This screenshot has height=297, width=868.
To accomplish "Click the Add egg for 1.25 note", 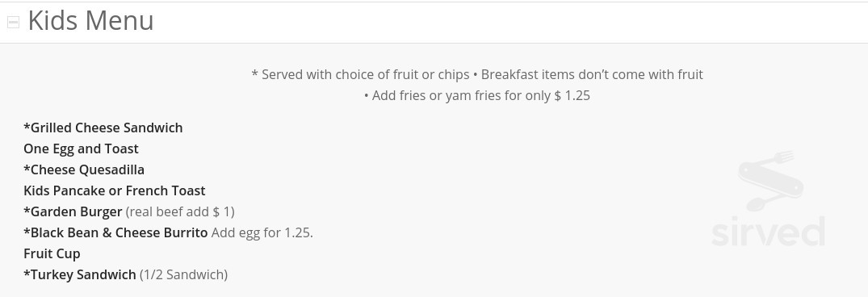I will pos(262,233).
